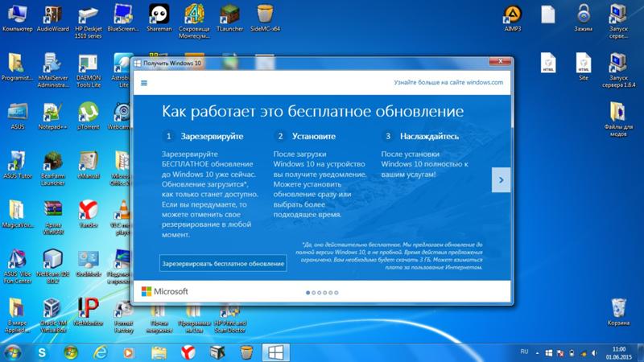644x362 pixels.
Task: Open Архив WinRAR desktop icon
Action: point(52,217)
